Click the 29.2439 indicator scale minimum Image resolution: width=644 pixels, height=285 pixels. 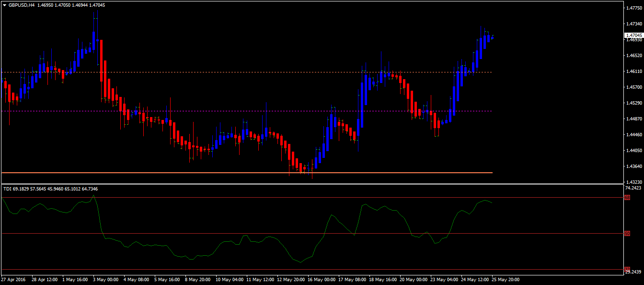coord(634,272)
